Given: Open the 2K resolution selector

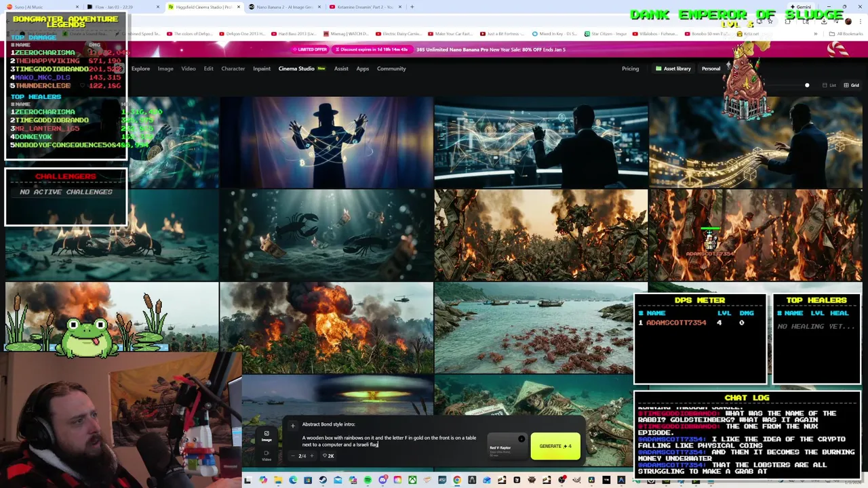Looking at the screenshot, I should pos(328,455).
